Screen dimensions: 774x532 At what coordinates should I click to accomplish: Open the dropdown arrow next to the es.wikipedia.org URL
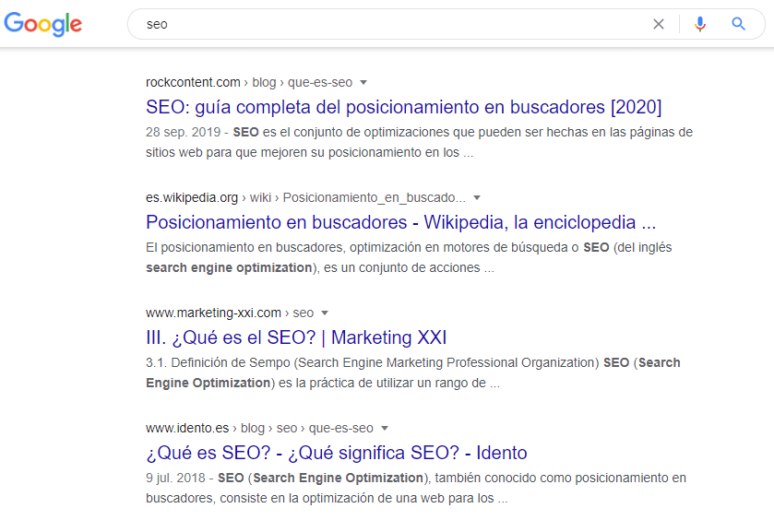coord(477,197)
